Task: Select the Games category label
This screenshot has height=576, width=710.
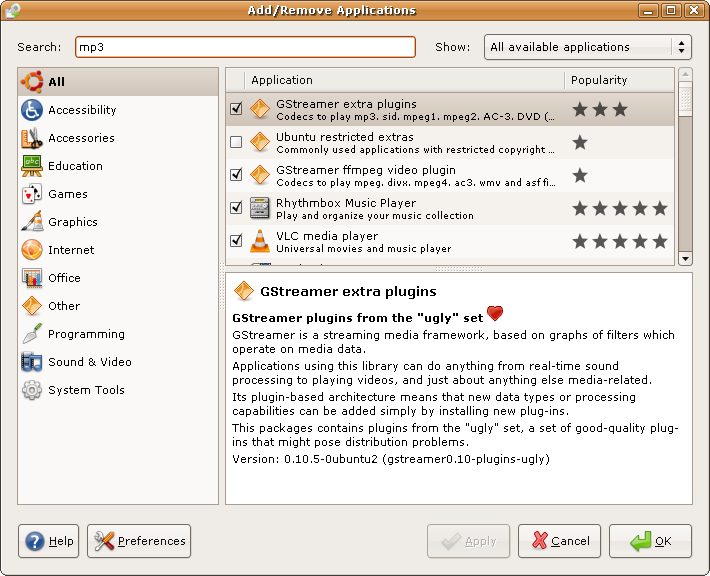Action: (68, 194)
